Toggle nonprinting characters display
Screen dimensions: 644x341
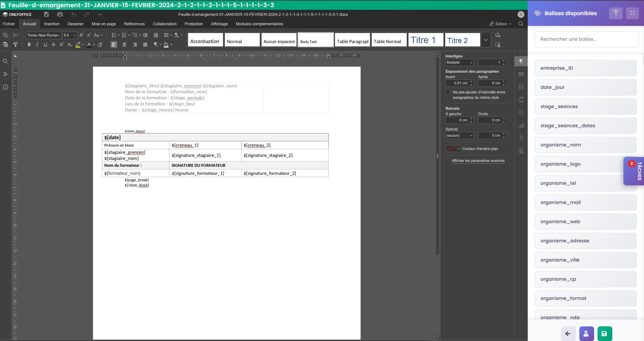156,44
